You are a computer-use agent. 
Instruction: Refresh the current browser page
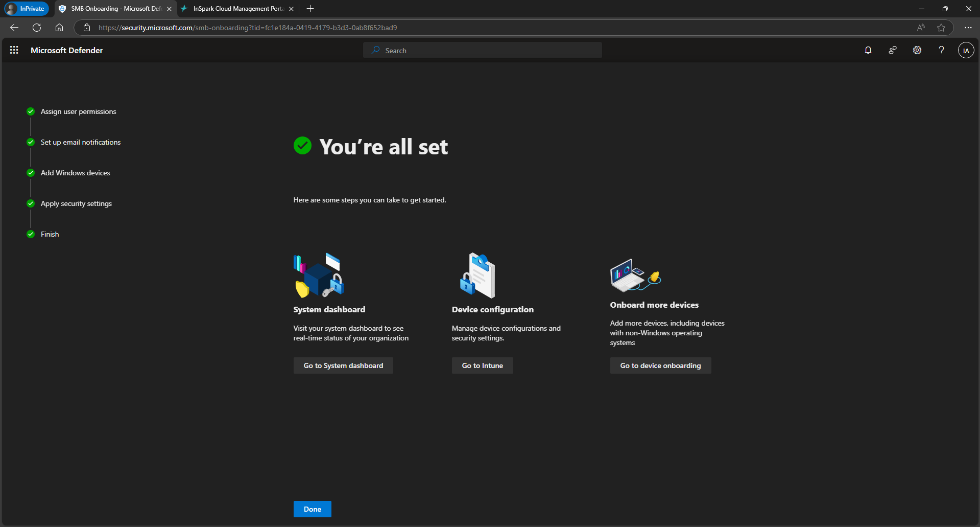[x=37, y=28]
